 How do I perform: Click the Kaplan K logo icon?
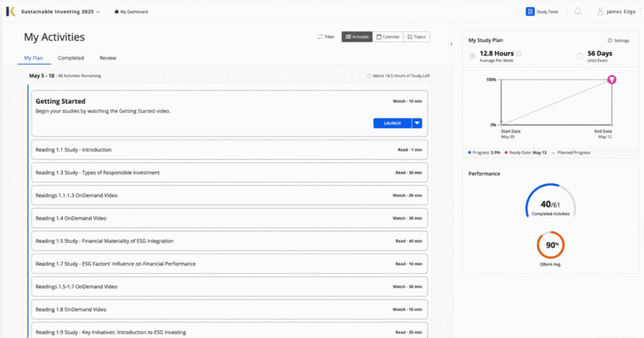[11, 11]
